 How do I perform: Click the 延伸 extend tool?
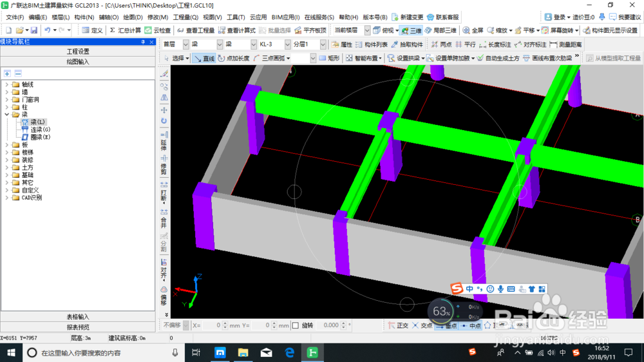pos(164,142)
